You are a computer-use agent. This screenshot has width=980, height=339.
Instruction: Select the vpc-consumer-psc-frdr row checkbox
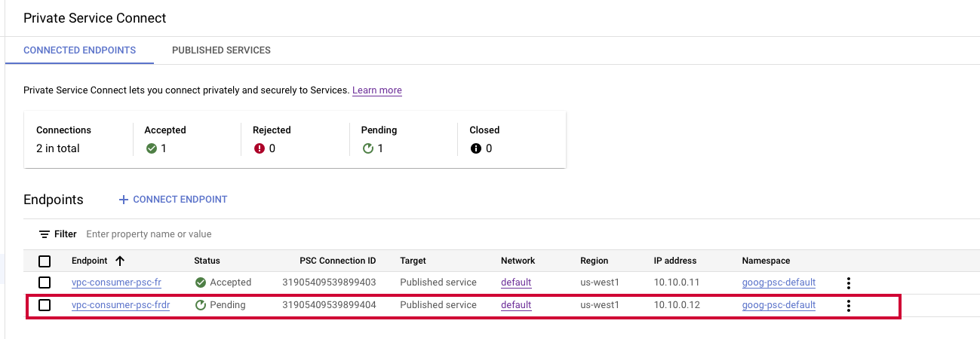pyautogui.click(x=45, y=305)
